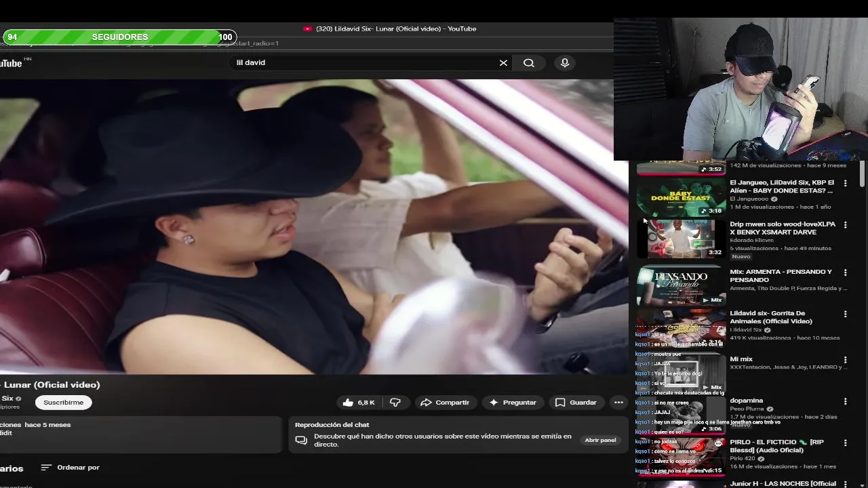Click the Preguntar button
The image size is (868, 488).
(x=513, y=403)
